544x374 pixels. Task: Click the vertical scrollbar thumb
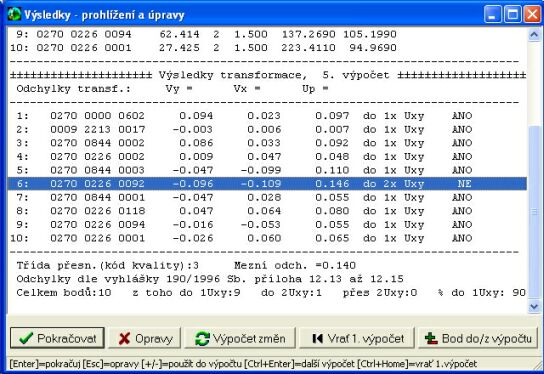(x=534, y=212)
